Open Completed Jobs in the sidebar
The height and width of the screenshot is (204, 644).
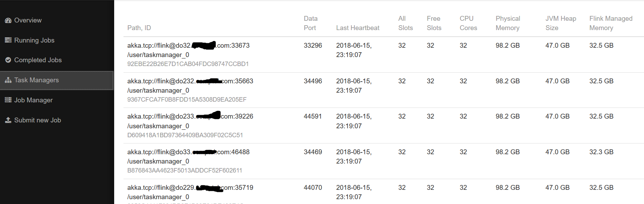[38, 60]
